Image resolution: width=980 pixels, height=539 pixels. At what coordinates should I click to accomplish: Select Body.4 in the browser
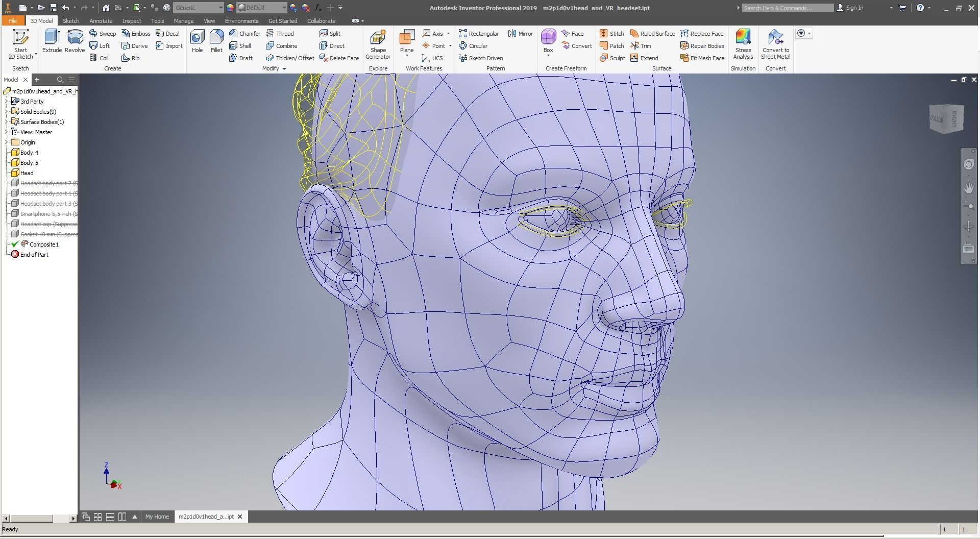(24, 153)
